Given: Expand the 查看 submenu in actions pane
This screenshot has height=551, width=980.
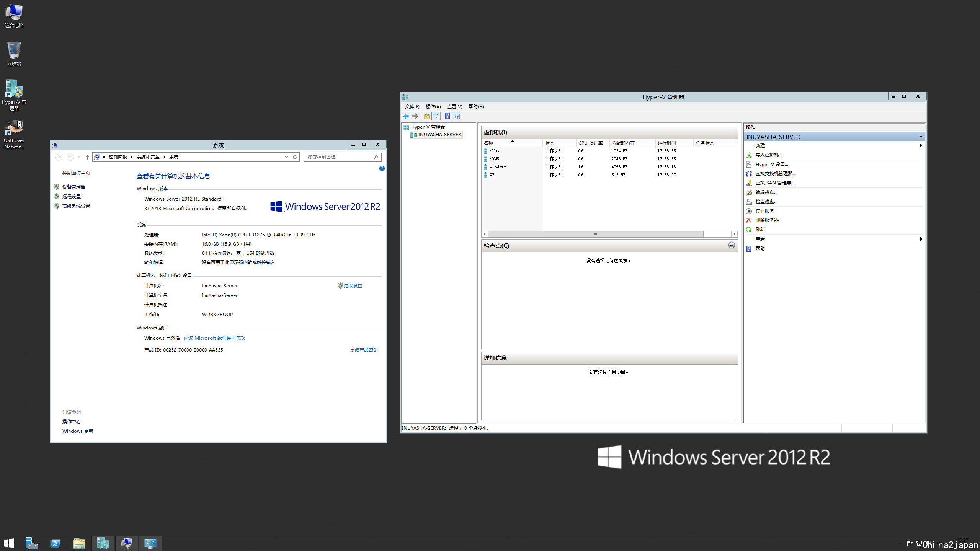Looking at the screenshot, I should [921, 239].
